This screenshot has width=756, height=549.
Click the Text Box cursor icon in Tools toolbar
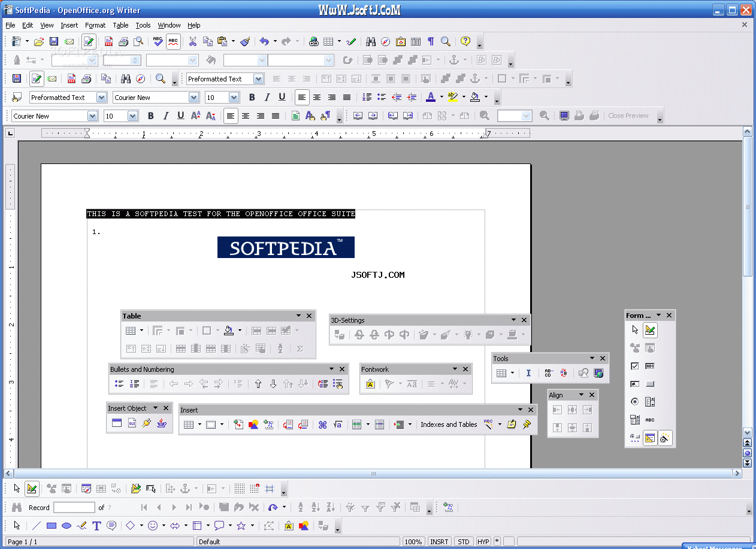[528, 373]
